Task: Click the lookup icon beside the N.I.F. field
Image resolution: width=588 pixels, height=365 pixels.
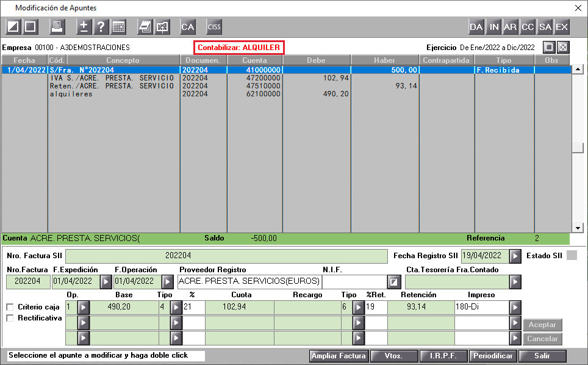Action: [393, 282]
